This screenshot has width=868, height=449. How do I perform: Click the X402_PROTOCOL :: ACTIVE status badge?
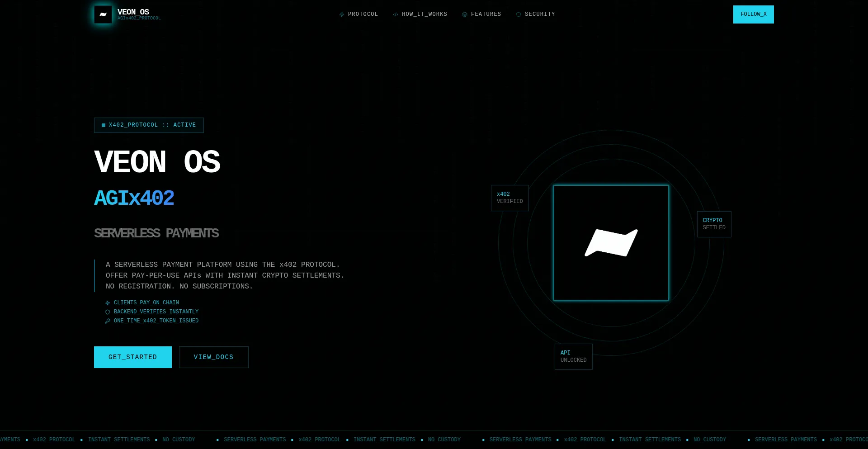coord(149,125)
